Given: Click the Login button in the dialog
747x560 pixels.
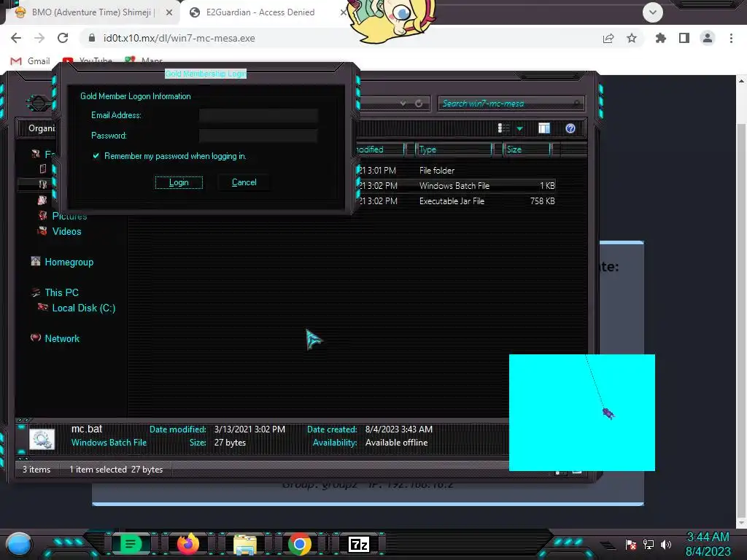Looking at the screenshot, I should coord(179,182).
